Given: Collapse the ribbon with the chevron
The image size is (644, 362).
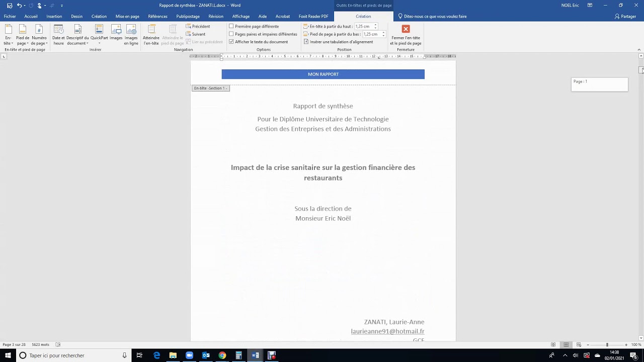Looking at the screenshot, I should click(639, 49).
